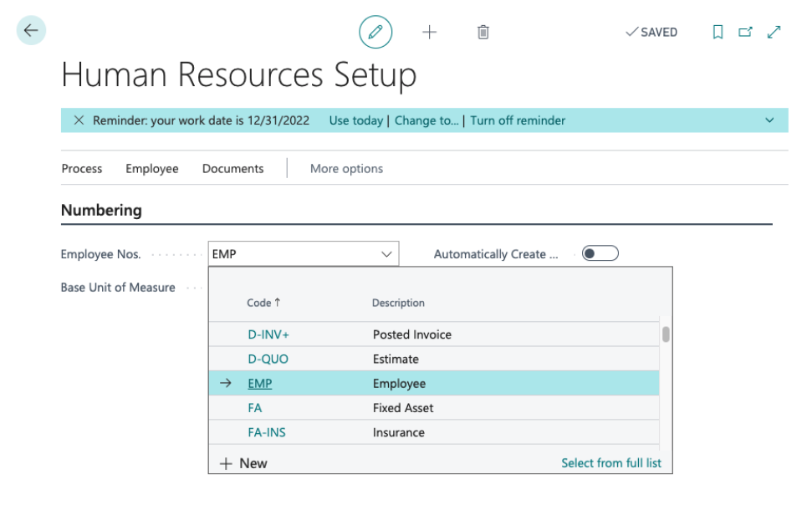Image resolution: width=812 pixels, height=510 pixels.
Task: Click the Posted Invoice description
Action: (x=412, y=334)
